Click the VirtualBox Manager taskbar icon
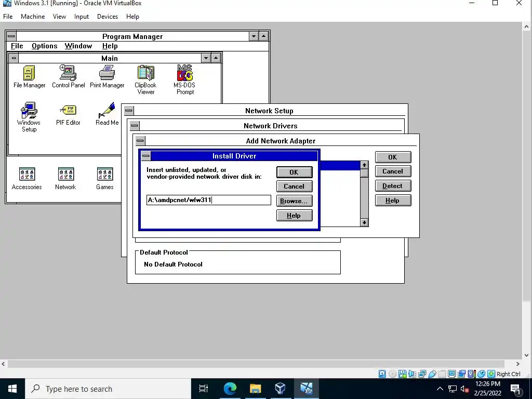Viewport: 532px width, 399px height. 280,389
